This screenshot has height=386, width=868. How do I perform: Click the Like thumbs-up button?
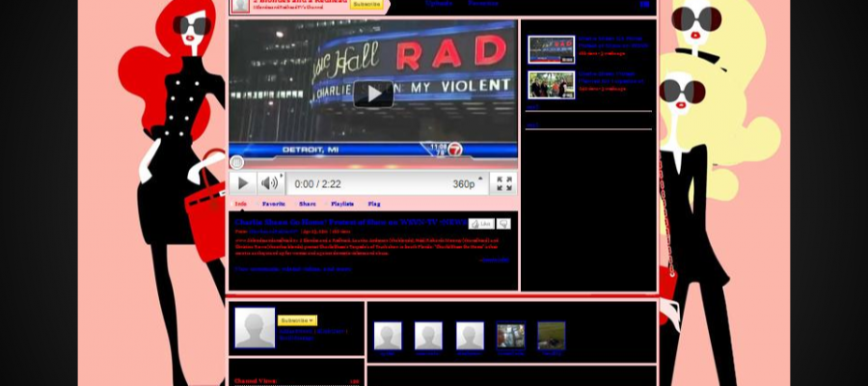481,224
